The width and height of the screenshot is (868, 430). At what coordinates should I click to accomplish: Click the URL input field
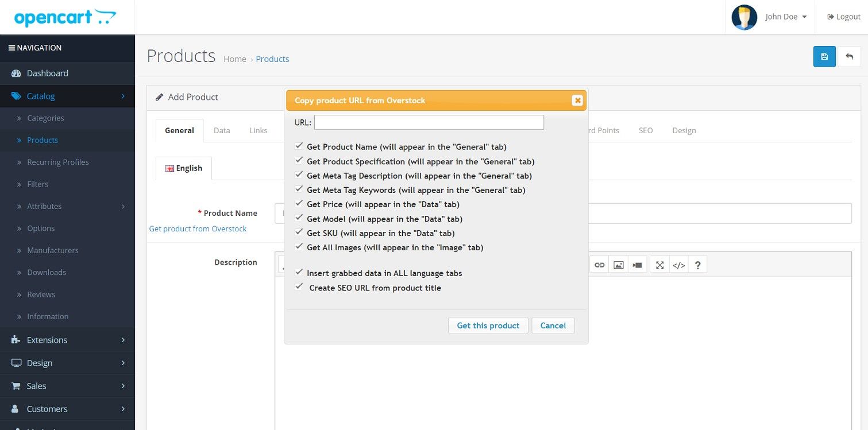[x=429, y=122]
